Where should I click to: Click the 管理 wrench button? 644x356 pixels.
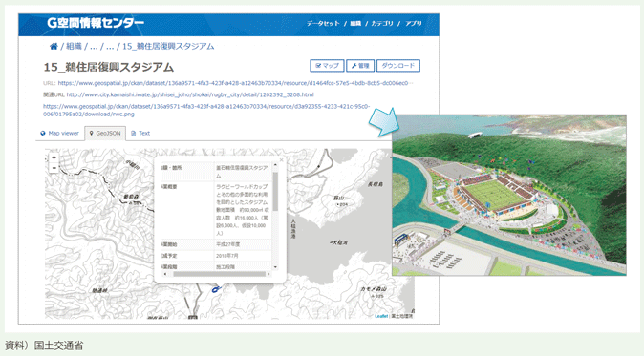pos(360,66)
